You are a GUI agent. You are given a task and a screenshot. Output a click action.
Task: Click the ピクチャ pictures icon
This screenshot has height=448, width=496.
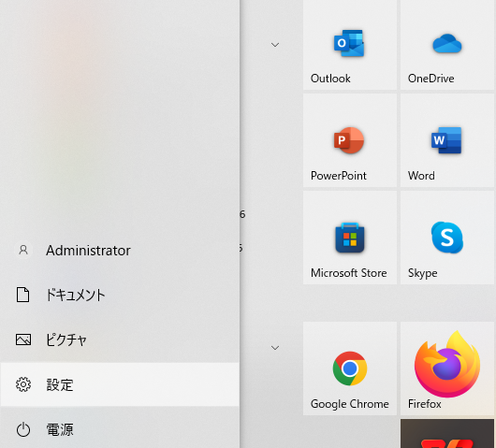coord(23,340)
